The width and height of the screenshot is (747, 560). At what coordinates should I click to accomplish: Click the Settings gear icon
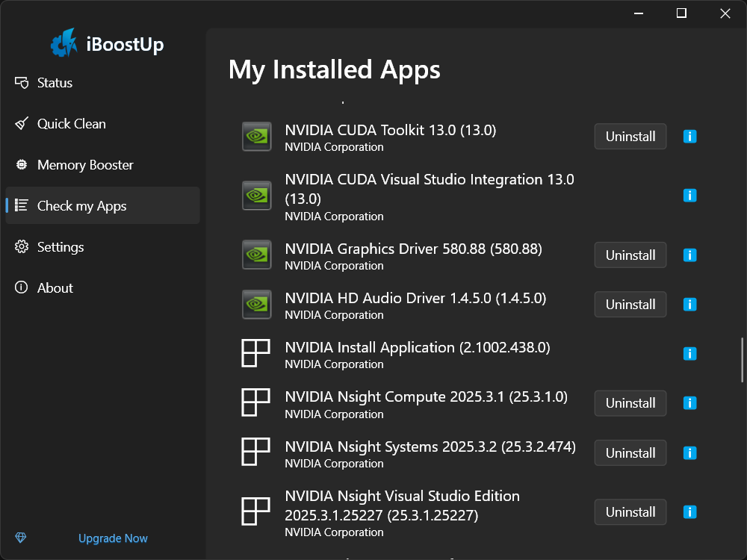[x=22, y=246]
